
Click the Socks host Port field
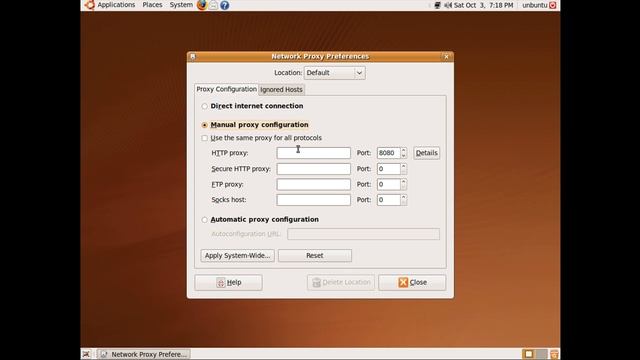(388, 200)
